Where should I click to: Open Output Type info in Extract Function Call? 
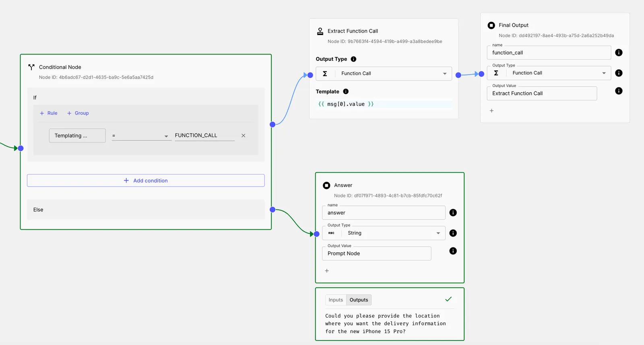(353, 59)
